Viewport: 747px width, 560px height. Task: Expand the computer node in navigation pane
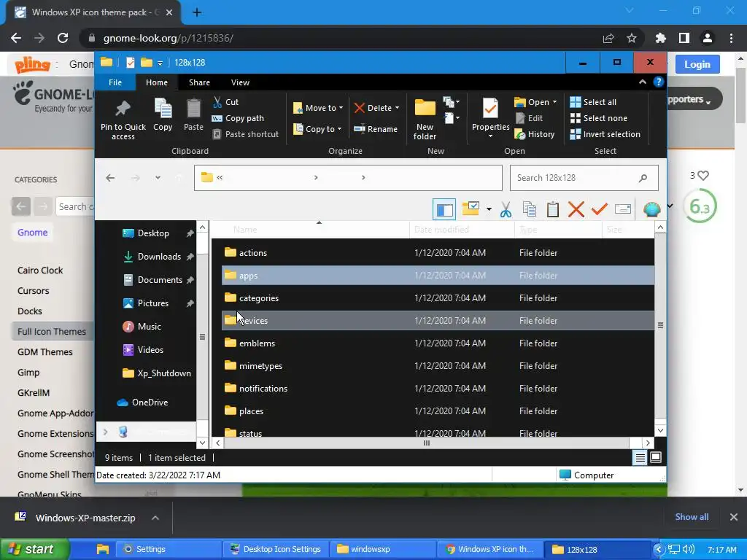point(105,432)
